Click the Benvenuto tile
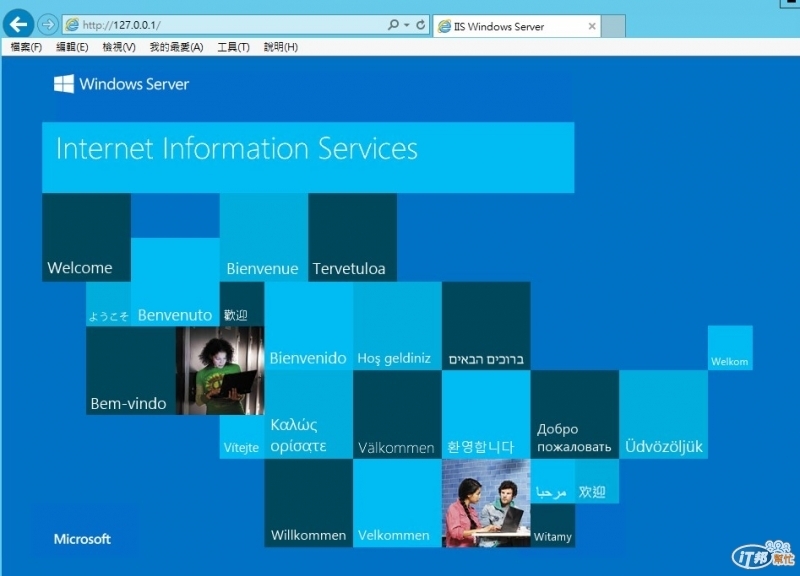 [x=175, y=282]
